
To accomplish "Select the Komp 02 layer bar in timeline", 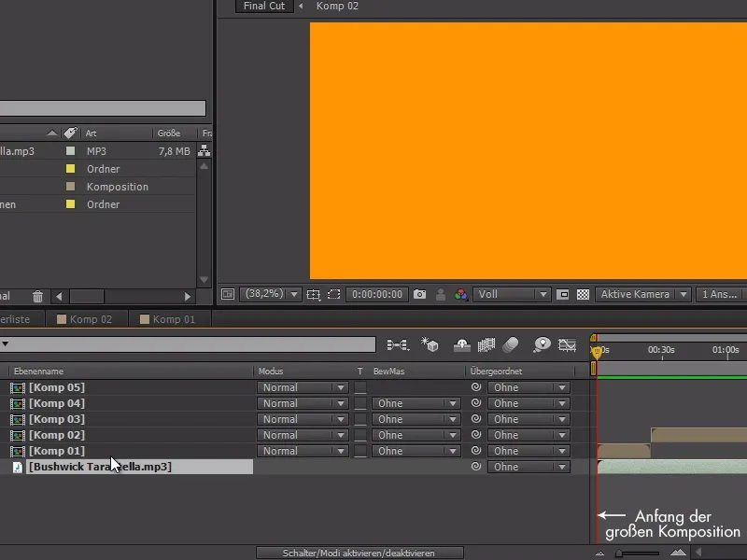I will pos(698,435).
